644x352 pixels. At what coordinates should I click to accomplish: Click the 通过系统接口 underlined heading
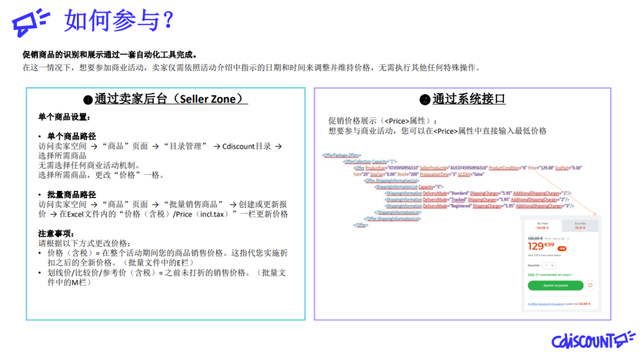click(x=469, y=99)
